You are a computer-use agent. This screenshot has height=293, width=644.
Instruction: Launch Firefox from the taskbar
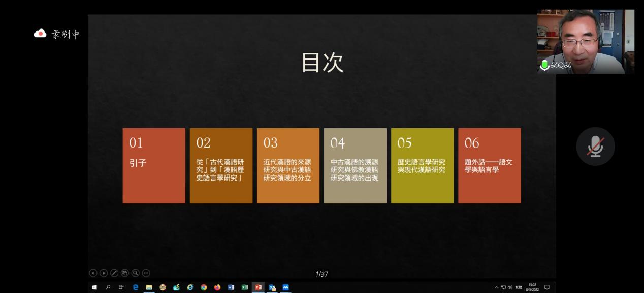(x=217, y=287)
